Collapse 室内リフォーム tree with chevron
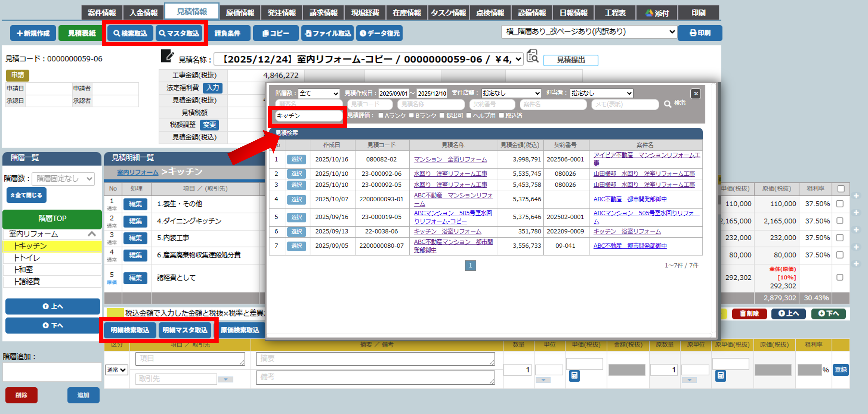Viewport: 868px width, 414px height. tap(92, 234)
